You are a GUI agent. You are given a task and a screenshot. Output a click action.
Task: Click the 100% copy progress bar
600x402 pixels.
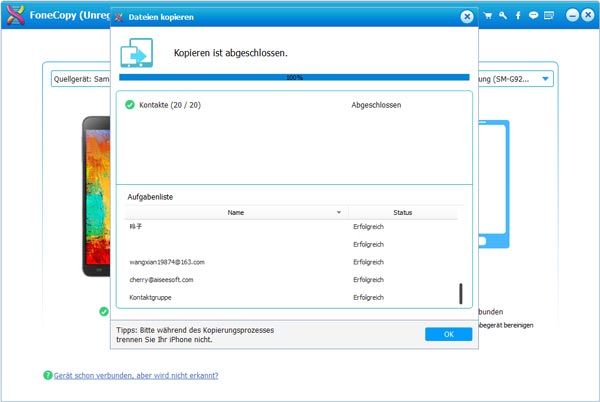tap(294, 77)
